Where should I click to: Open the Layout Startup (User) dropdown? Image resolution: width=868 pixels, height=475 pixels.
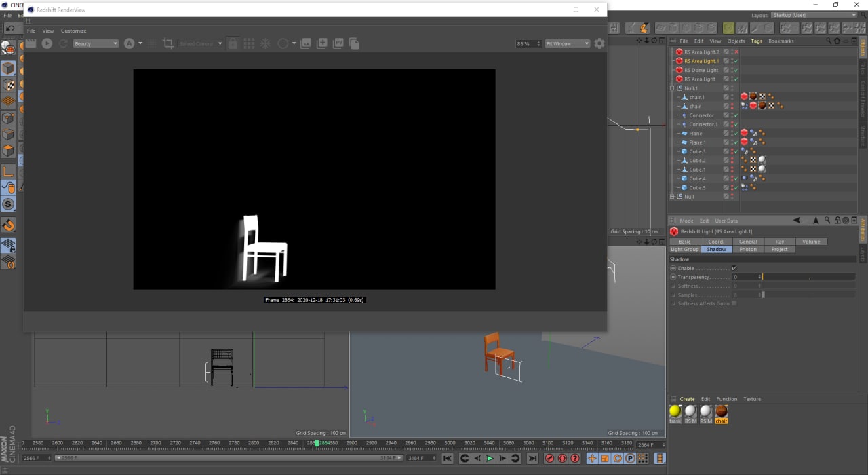[x=814, y=15]
